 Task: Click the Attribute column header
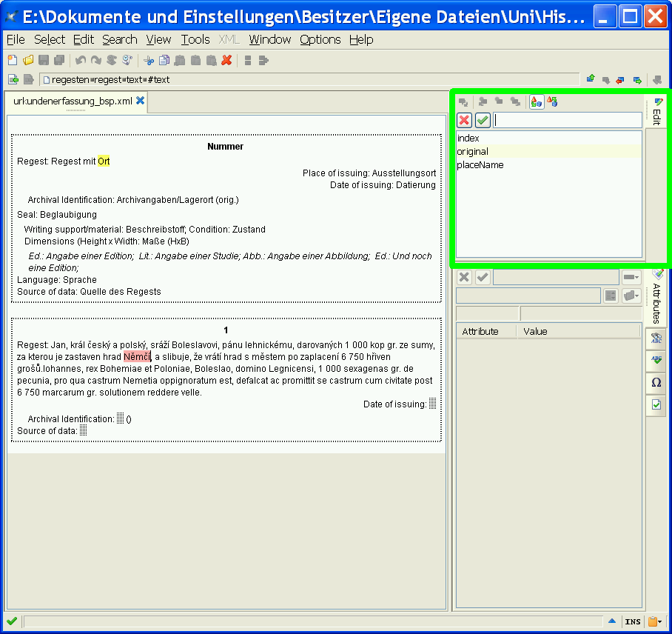point(486,331)
